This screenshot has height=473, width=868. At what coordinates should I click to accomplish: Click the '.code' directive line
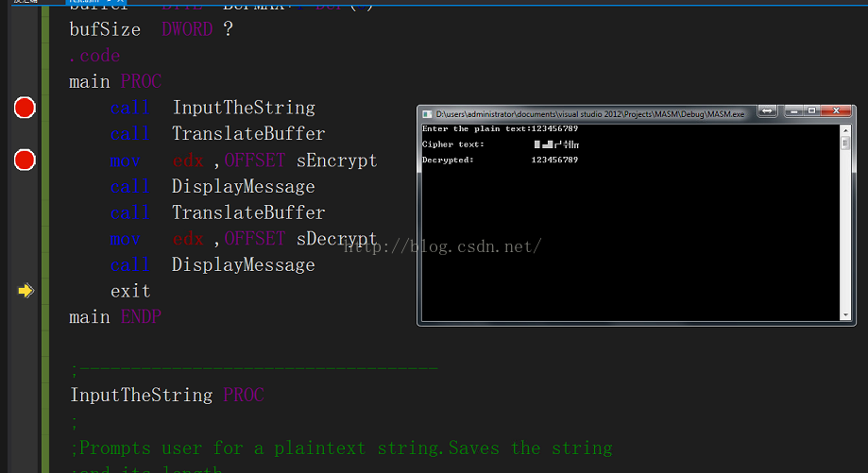point(94,56)
